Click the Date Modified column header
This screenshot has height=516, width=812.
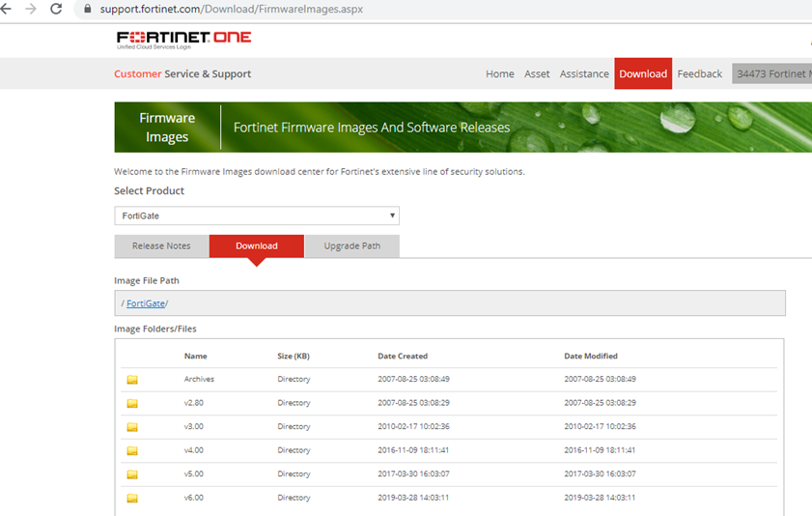tap(590, 356)
